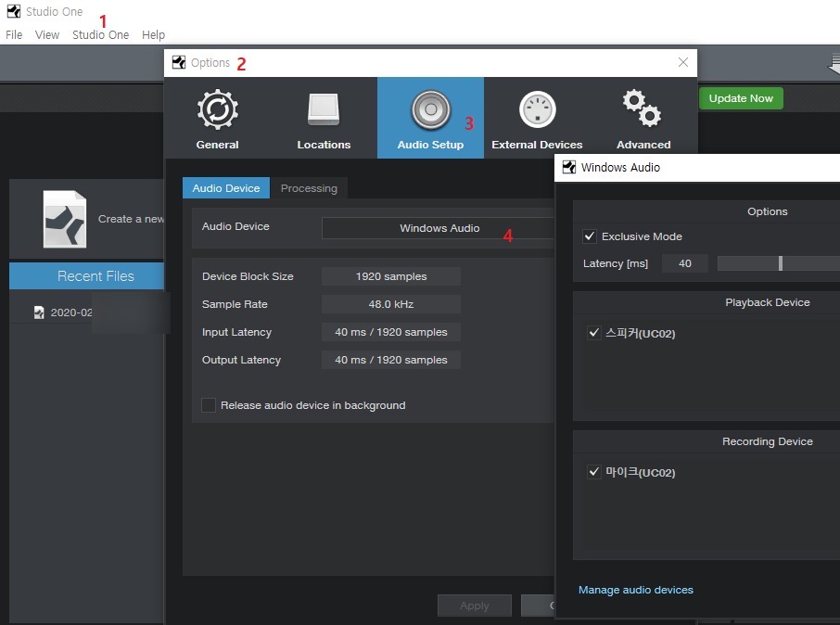Click the Windows Audio dialog logo icon

[x=569, y=167]
